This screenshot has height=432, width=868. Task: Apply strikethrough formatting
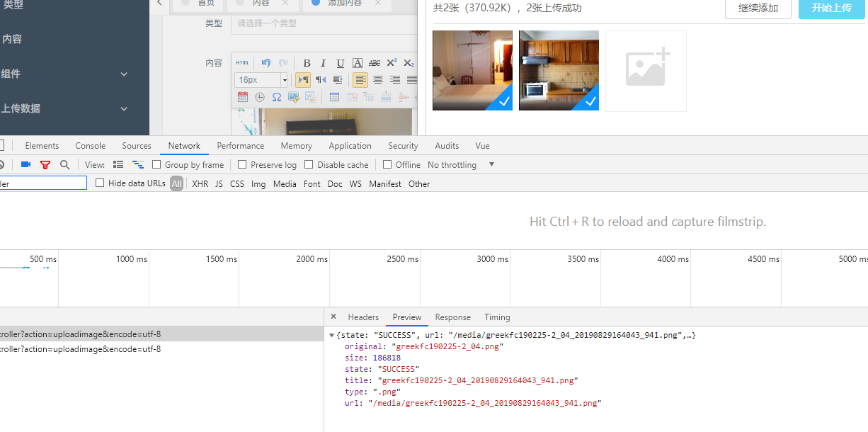click(375, 63)
